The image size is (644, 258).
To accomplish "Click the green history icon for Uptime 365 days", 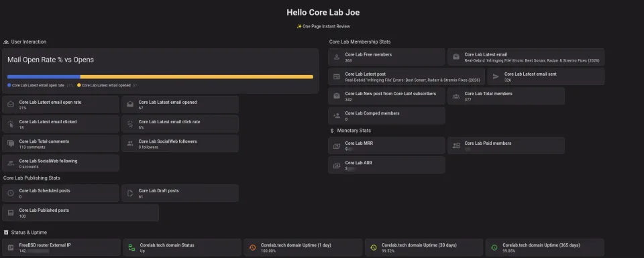I will tap(494, 247).
